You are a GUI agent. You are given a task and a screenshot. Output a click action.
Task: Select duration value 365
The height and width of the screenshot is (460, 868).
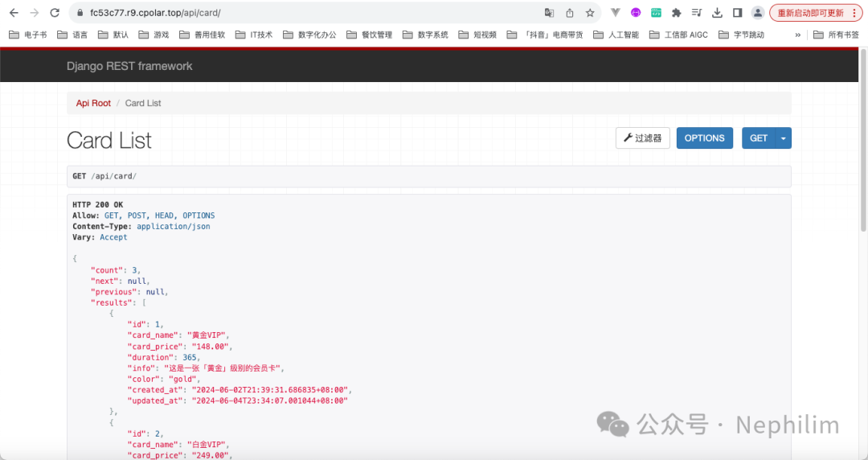coord(190,358)
